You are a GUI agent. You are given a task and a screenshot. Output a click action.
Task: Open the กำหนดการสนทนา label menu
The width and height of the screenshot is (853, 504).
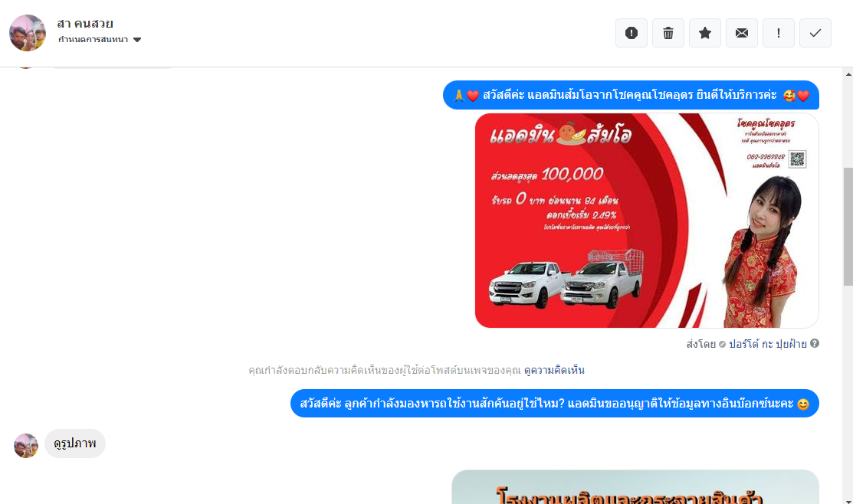tap(93, 40)
